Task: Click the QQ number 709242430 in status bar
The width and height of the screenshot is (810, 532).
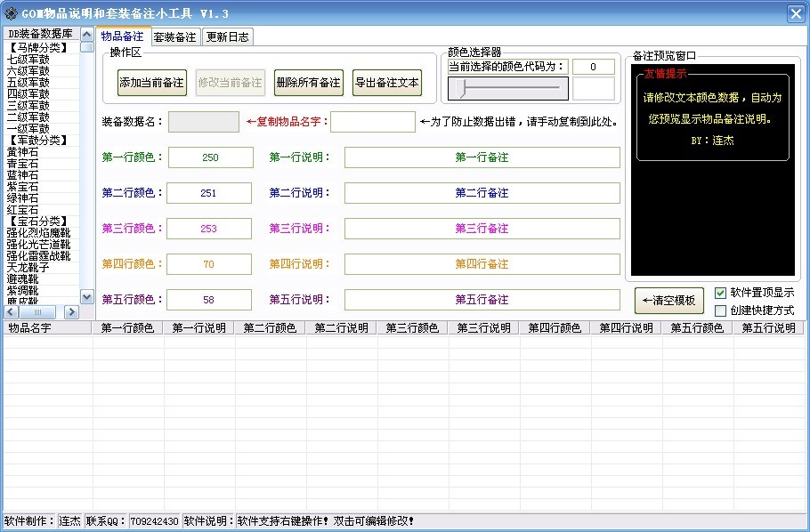Action: (x=155, y=521)
